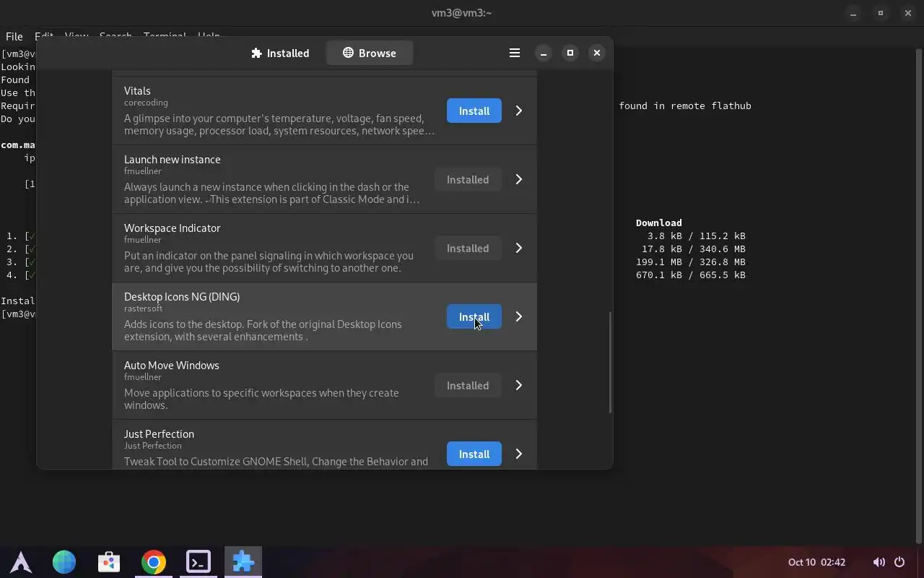Click Installed button for Workspace Indicator

(x=467, y=248)
